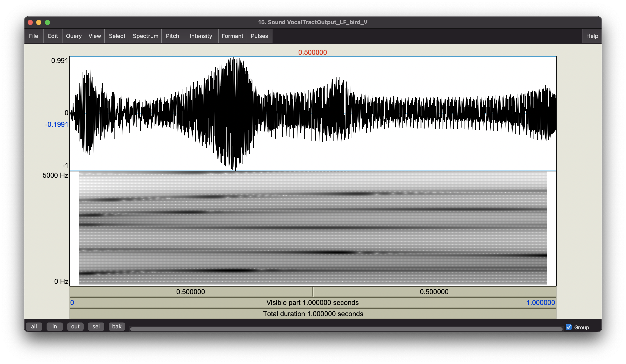Screen dimensions: 626x364
Task: Click the 'all' zoom button
Action: (34, 326)
